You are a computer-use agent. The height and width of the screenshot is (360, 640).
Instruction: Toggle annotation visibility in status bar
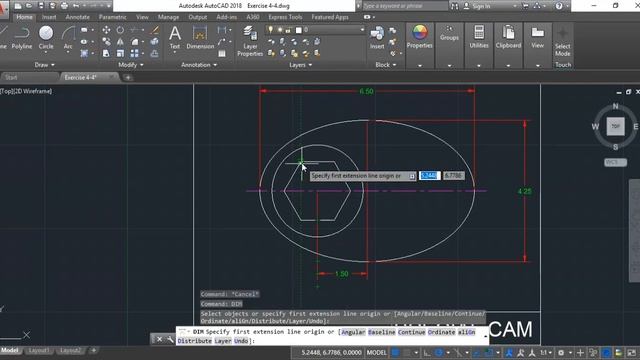pyautogui.click(x=509, y=353)
